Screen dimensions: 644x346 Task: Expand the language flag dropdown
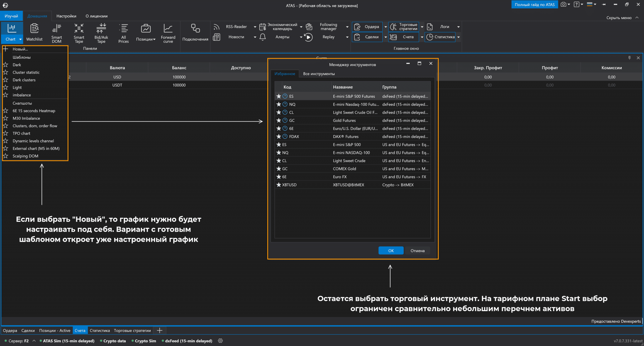pos(595,4)
